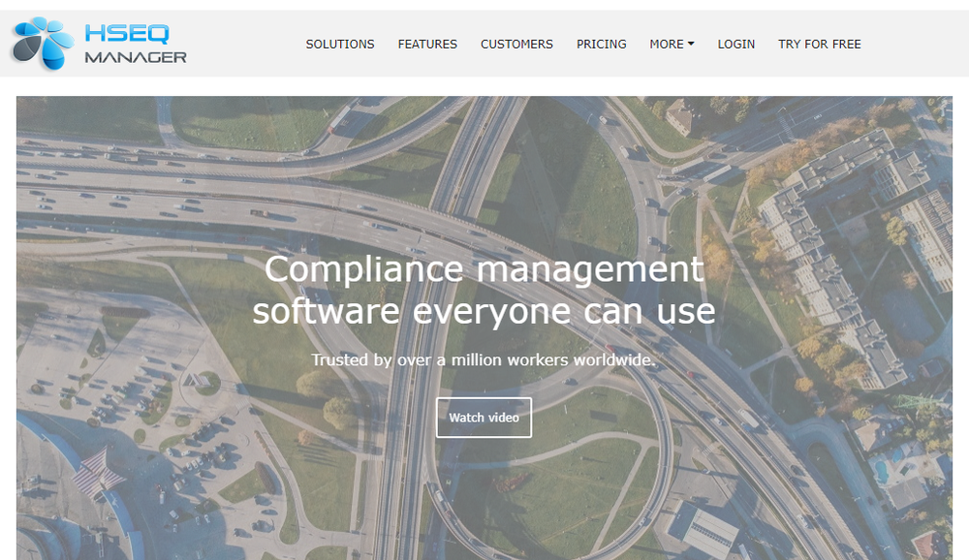Click 'Trusted by over a million workers worldwide.' text
This screenshot has width=969, height=560.
[x=484, y=359]
